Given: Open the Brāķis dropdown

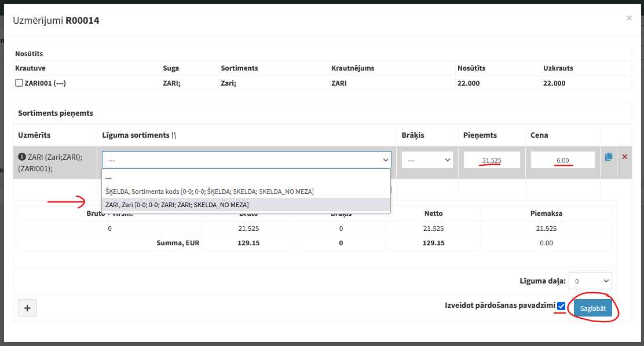Looking at the screenshot, I should [x=427, y=160].
